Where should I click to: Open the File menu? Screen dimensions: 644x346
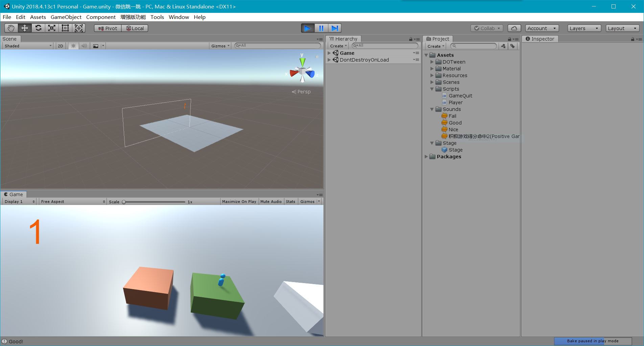[x=7, y=17]
